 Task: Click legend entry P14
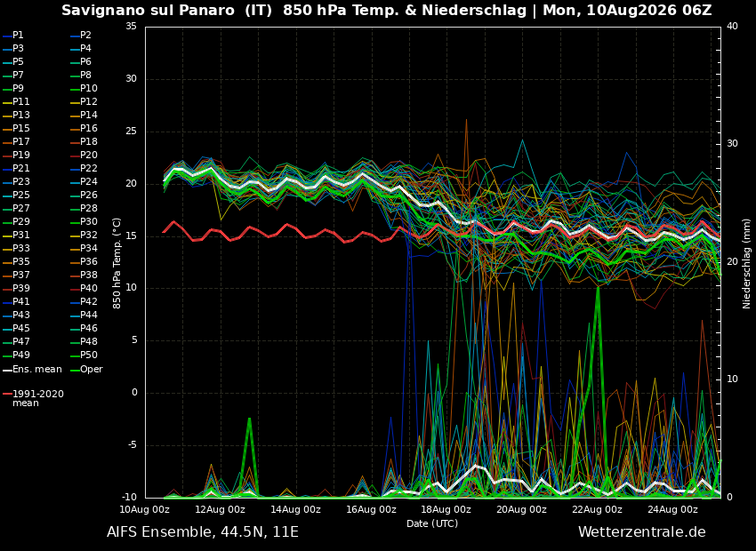click(84, 116)
